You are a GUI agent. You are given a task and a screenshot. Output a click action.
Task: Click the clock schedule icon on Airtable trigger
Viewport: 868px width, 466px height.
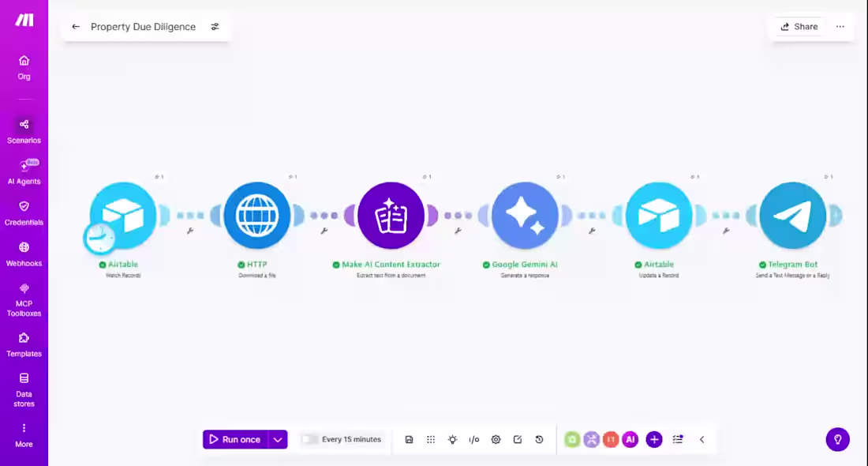pos(99,238)
